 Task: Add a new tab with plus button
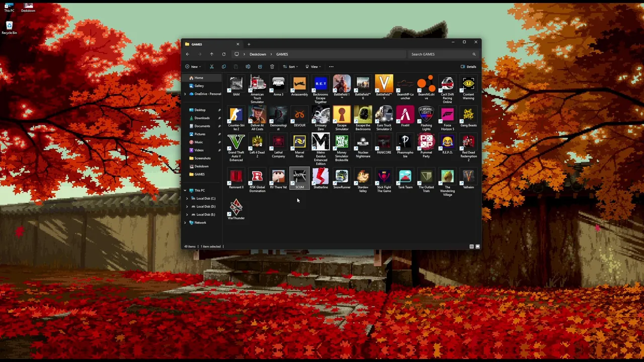coord(249,44)
